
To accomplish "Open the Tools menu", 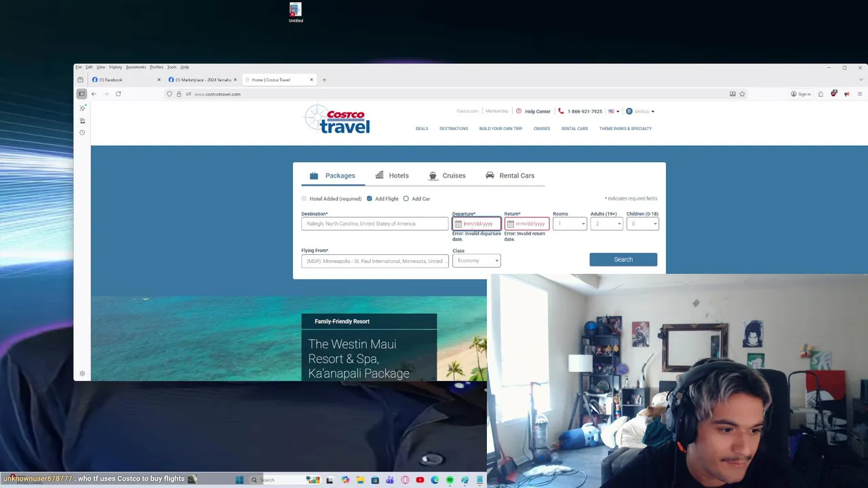I will pos(172,67).
